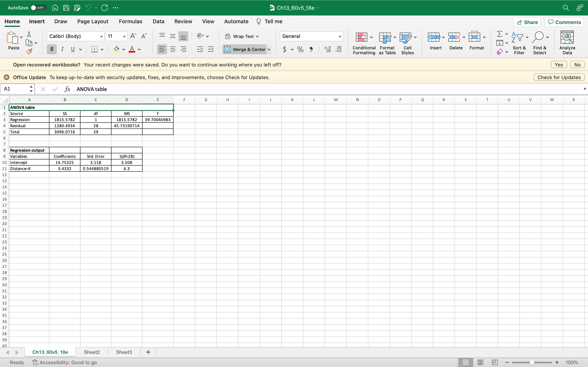The image size is (588, 367).
Task: Click Yes to open recovered workbooks
Action: [x=559, y=65]
